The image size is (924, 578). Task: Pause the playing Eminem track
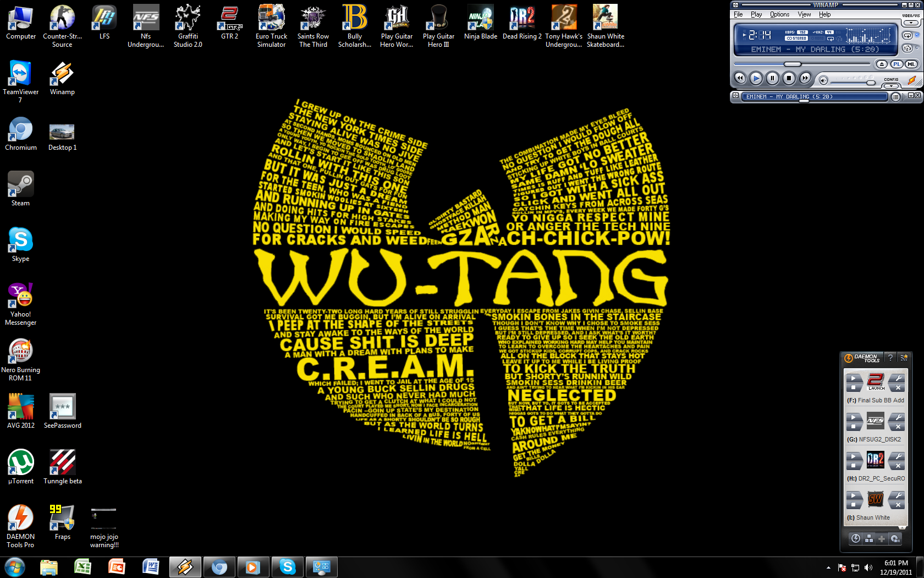point(772,78)
